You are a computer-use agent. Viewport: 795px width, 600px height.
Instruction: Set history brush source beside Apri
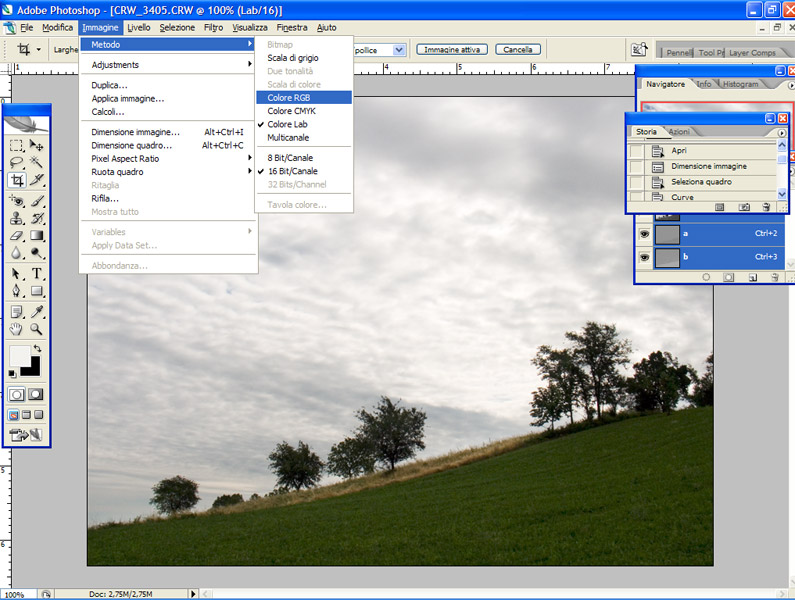[637, 151]
